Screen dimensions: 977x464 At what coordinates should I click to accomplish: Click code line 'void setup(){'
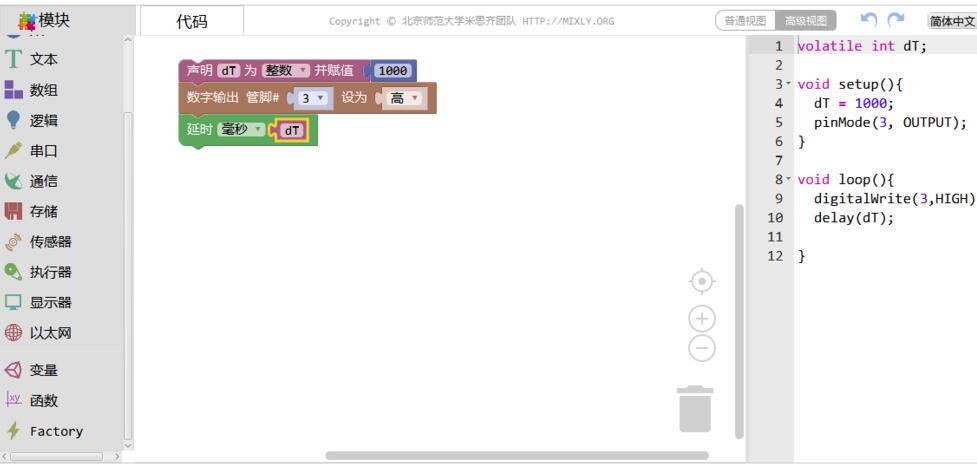850,84
